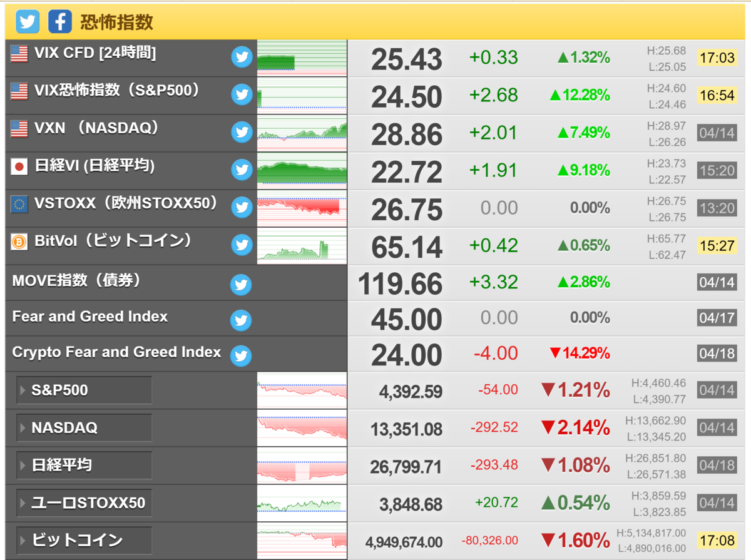Image resolution: width=751 pixels, height=560 pixels.
Task: Click the Fear and Greed value 45.00
Action: pos(407,320)
